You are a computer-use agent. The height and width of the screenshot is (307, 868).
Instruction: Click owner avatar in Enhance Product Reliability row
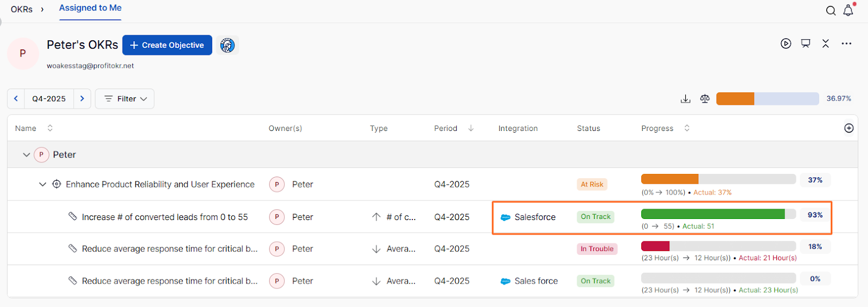[277, 184]
